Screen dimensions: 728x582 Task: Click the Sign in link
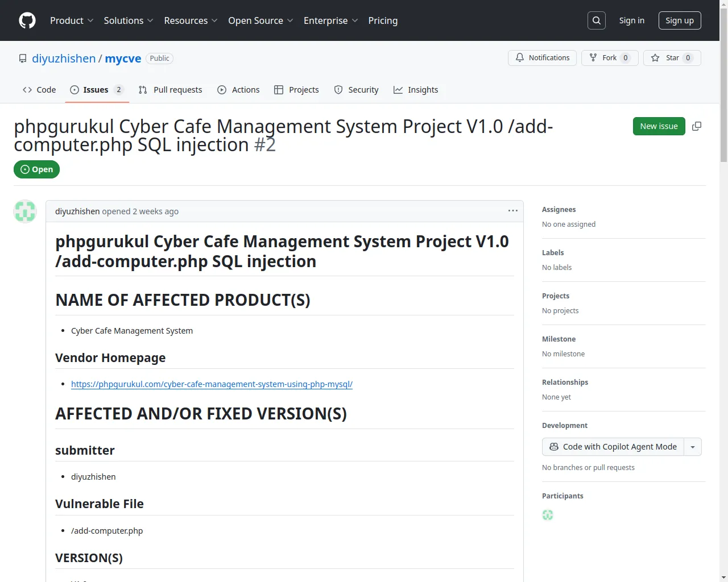tap(632, 20)
